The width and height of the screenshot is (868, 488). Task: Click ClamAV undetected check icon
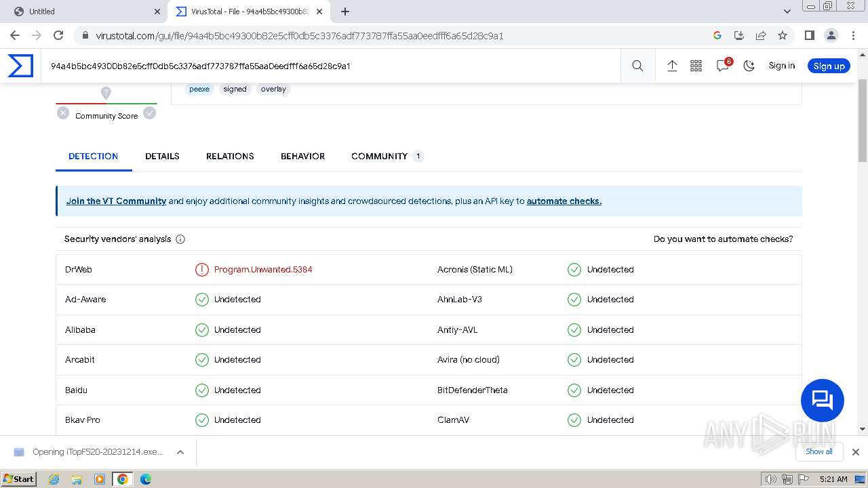point(574,420)
